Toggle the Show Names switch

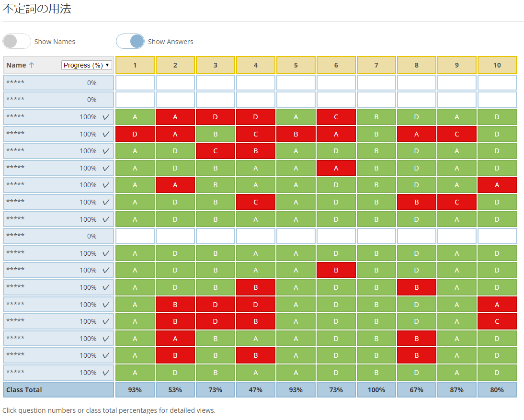pos(17,42)
